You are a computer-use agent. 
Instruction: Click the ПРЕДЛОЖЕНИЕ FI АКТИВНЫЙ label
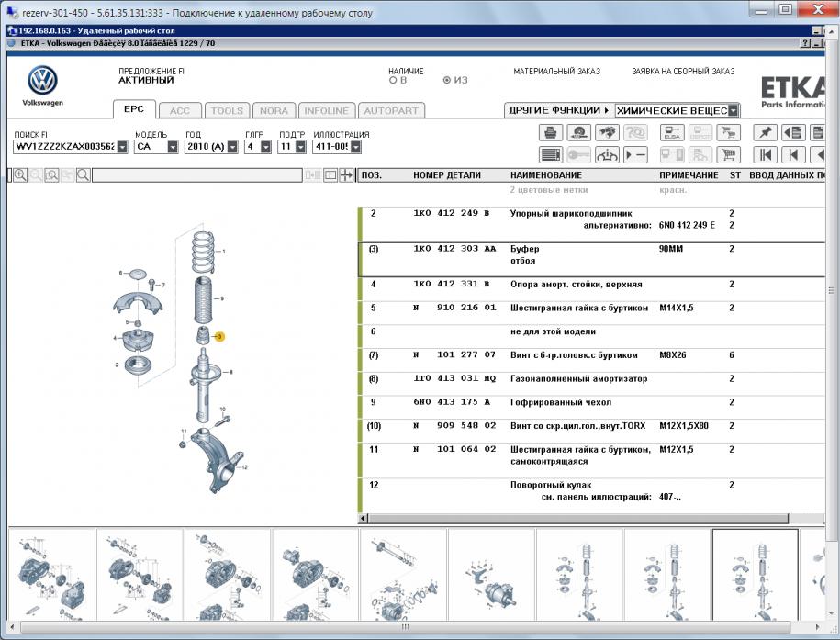point(151,75)
